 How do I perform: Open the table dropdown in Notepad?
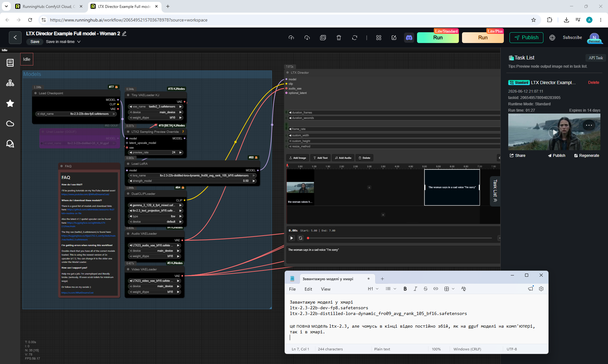pyautogui.click(x=449, y=289)
